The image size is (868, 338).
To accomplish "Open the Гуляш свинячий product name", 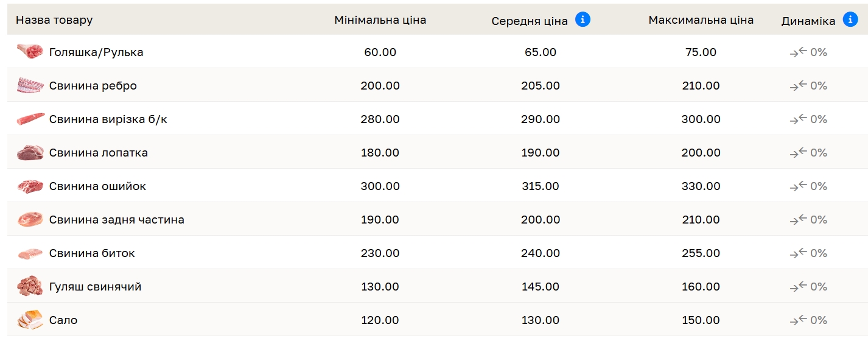I will [x=95, y=287].
